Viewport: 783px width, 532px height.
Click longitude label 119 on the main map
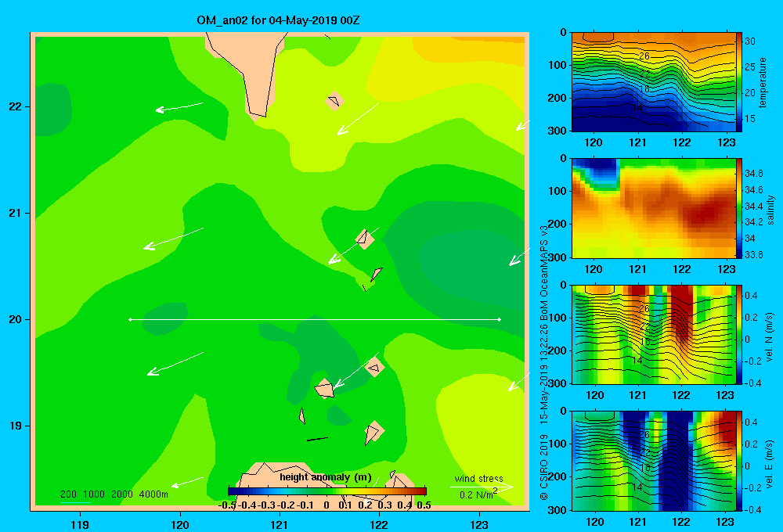(x=80, y=524)
